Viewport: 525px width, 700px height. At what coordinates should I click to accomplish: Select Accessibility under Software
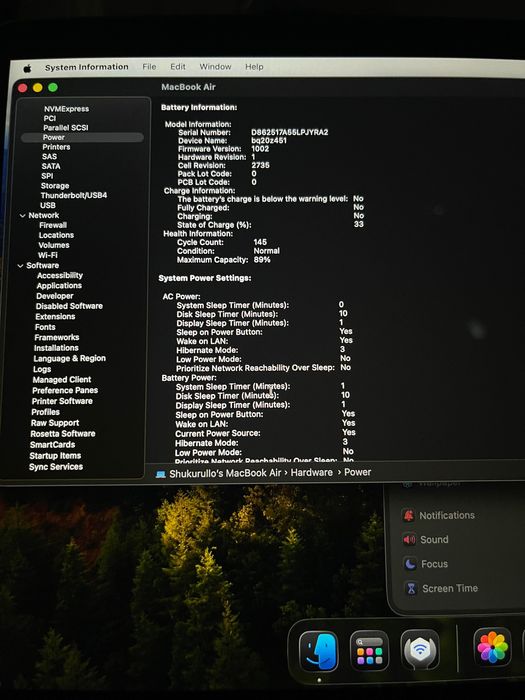coord(60,275)
